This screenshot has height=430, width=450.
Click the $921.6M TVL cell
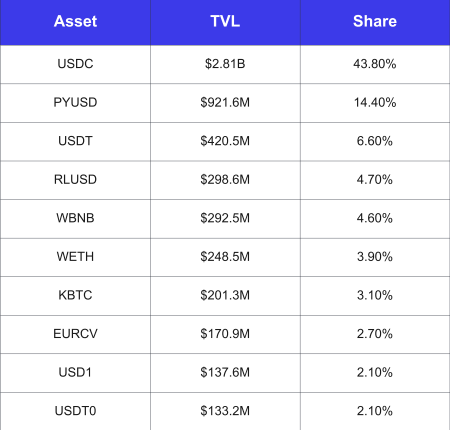coord(225,102)
